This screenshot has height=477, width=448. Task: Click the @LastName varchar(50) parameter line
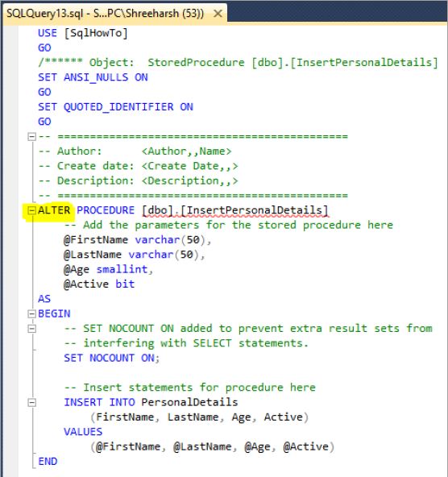134,255
